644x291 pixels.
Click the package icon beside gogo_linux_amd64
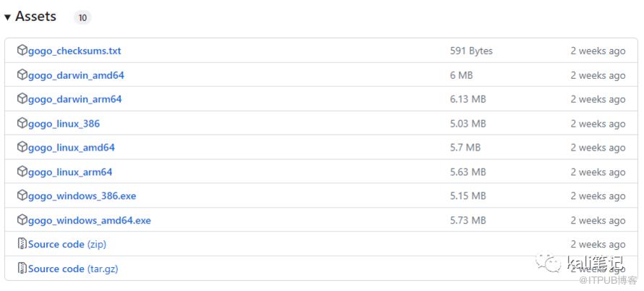[22, 147]
